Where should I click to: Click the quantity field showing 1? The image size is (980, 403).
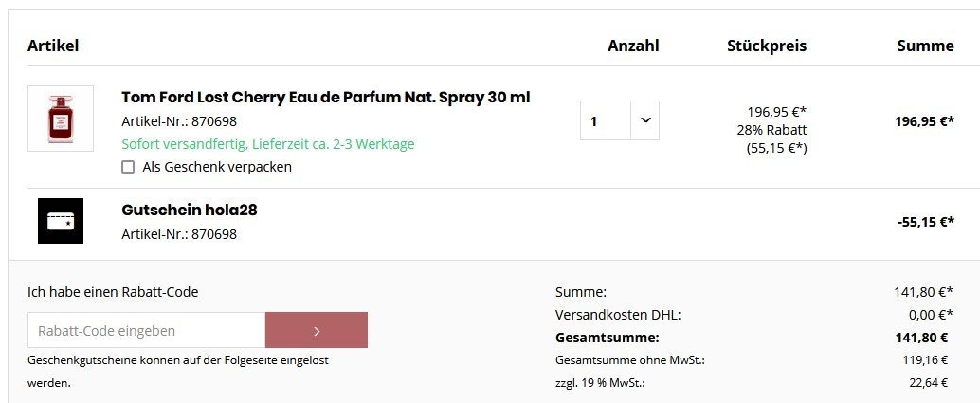pyautogui.click(x=605, y=120)
